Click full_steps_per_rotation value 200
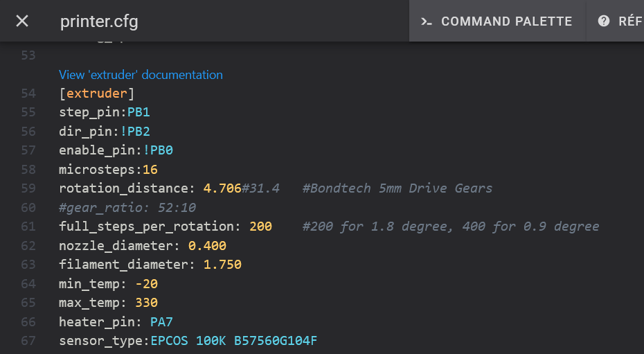644x354 pixels. coord(260,227)
